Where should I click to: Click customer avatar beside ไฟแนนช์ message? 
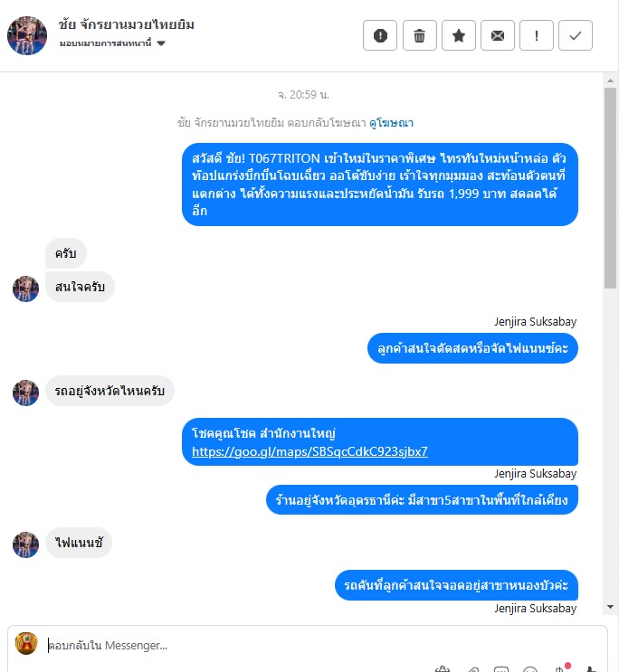25,544
